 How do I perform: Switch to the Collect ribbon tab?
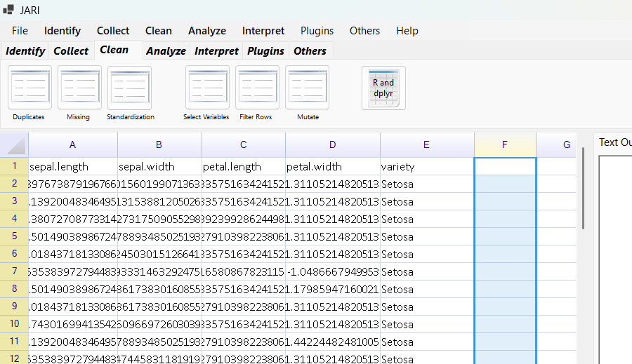coord(71,51)
